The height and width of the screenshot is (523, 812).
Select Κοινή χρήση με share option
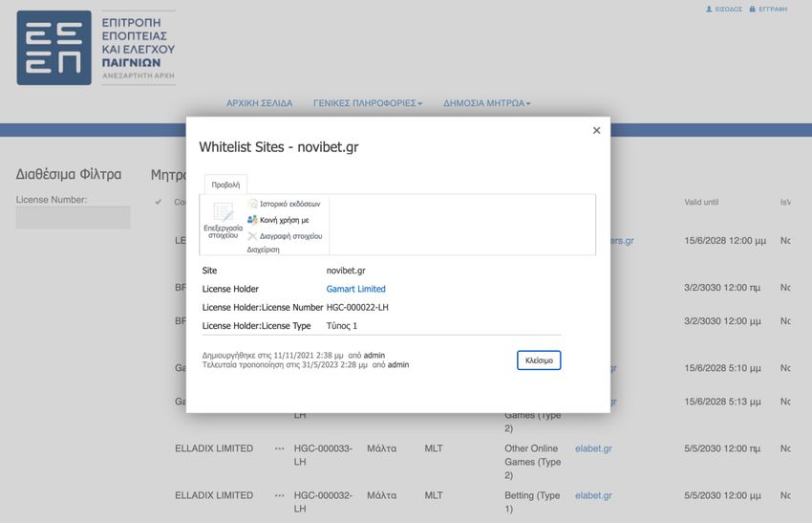pos(279,220)
